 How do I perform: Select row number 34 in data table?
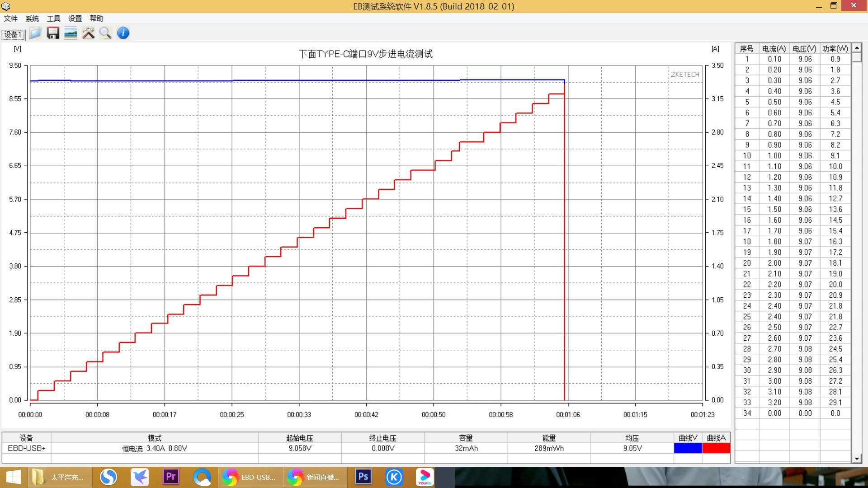(x=747, y=413)
